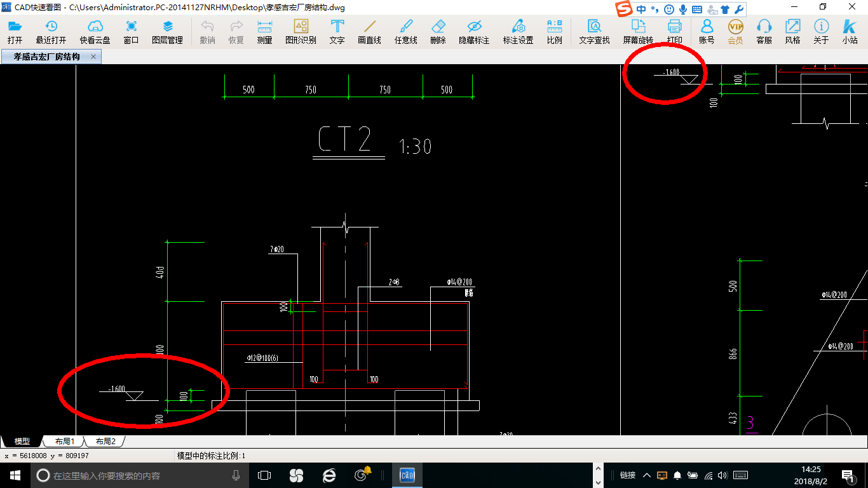The width and height of the screenshot is (868, 488).
Task: Toggle Sogou punctuation mode
Action: pyautogui.click(x=654, y=10)
